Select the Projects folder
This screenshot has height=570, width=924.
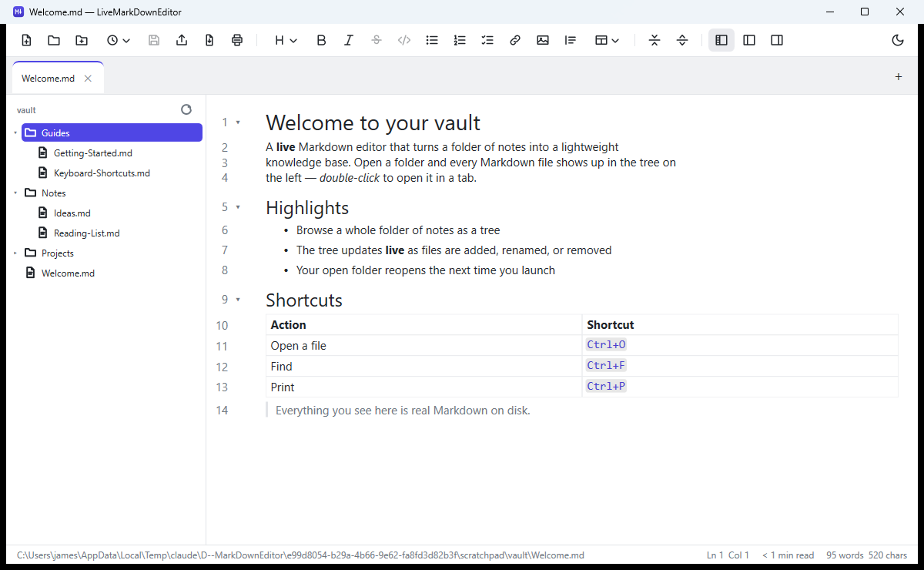(58, 253)
